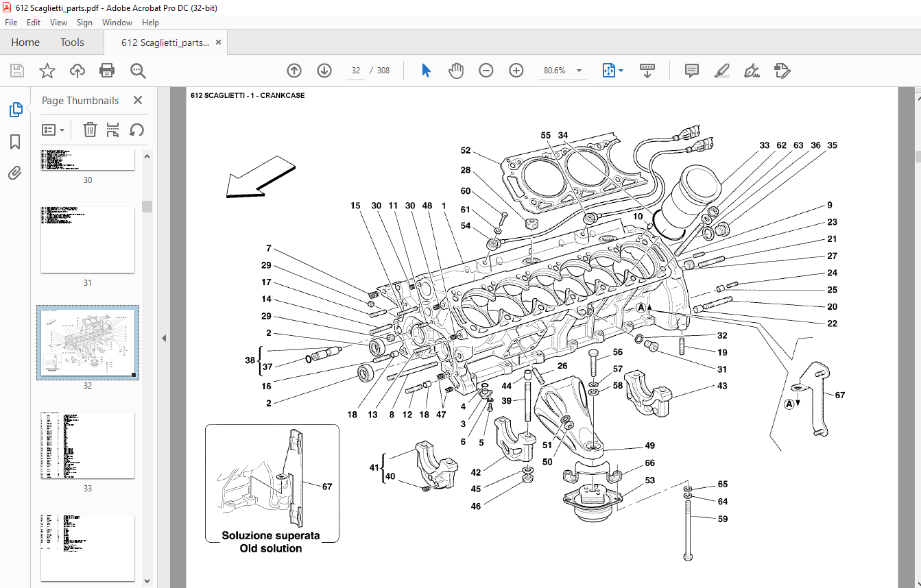Print the document with printer icon
The image size is (921, 588).
click(x=107, y=71)
